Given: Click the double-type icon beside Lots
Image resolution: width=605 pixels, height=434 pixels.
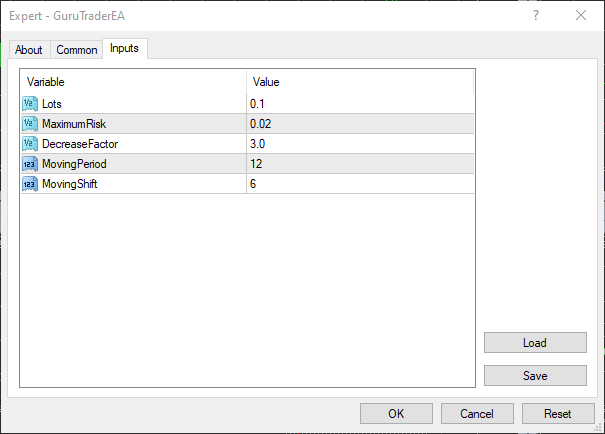Looking at the screenshot, I should (x=30, y=104).
